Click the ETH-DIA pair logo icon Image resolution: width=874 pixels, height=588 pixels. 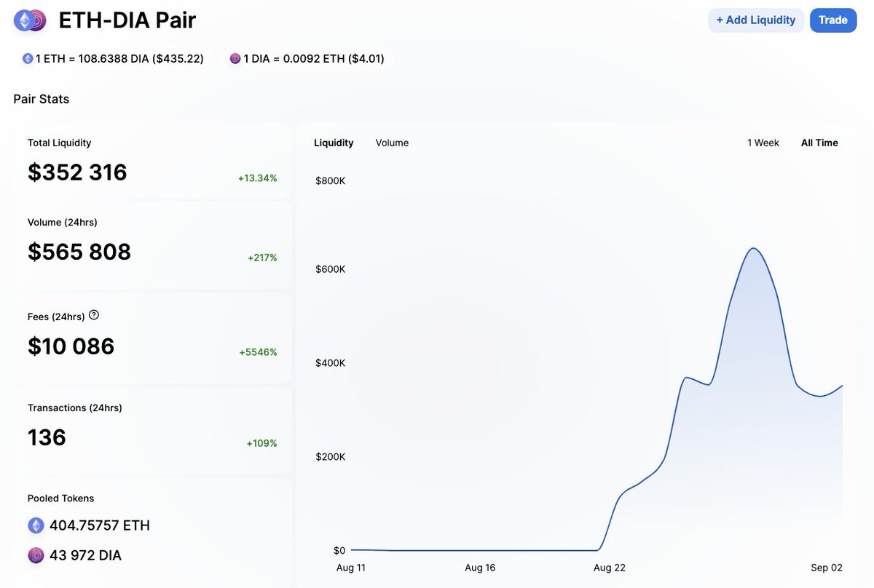(31, 20)
